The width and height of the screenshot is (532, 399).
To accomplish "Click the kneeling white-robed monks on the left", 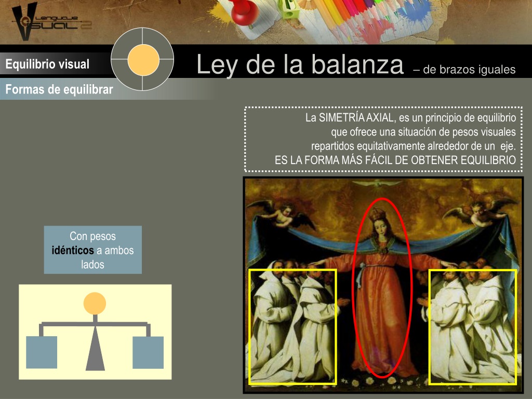I will [x=292, y=327].
